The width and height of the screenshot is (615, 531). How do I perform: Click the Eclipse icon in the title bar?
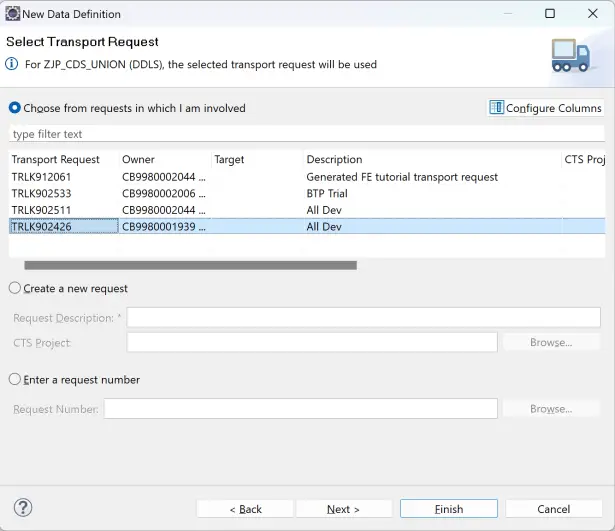tap(13, 14)
